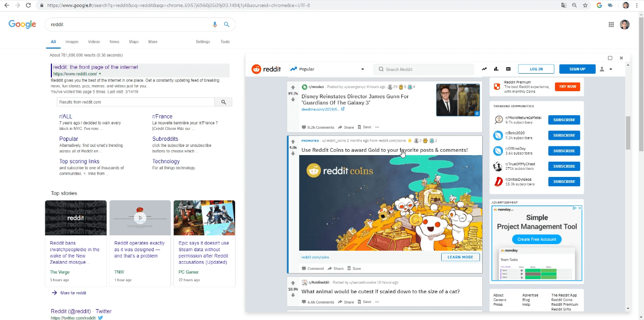This screenshot has height=320, width=644.
Task: Switch to the News search tab
Action: [115, 42]
